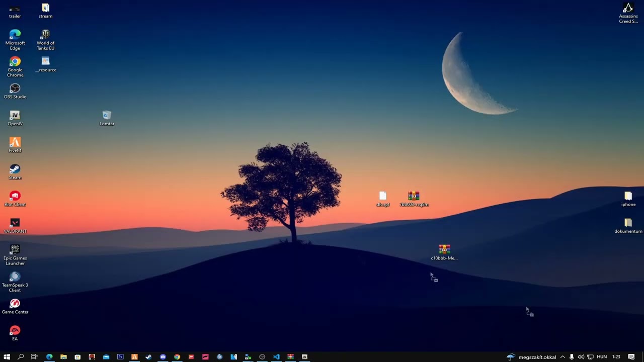Open Task View on taskbar

(34, 357)
